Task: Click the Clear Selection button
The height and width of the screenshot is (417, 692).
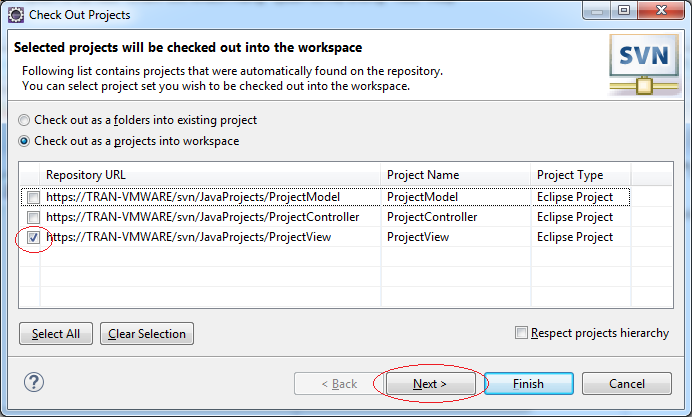Action: pyautogui.click(x=147, y=334)
